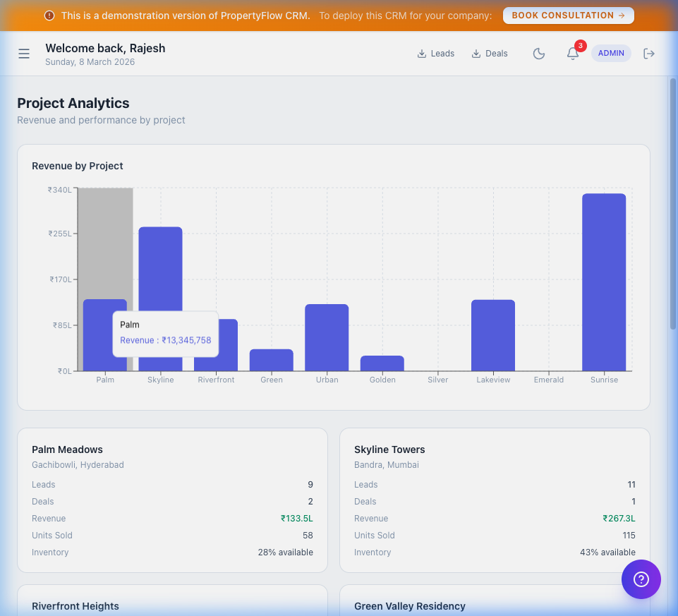678x616 pixels.
Task: Open the Palm Meadows project card
Action: coord(67,449)
